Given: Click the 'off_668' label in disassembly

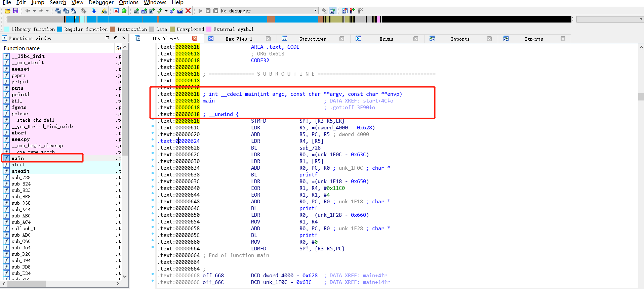Looking at the screenshot, I should click(x=213, y=276).
